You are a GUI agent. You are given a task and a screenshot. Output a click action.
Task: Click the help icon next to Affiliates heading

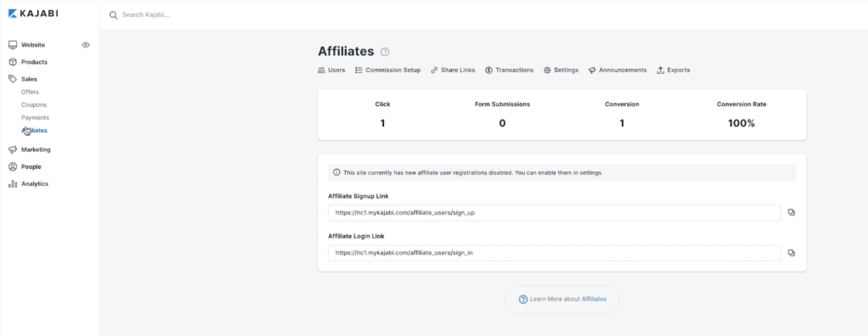(x=385, y=52)
